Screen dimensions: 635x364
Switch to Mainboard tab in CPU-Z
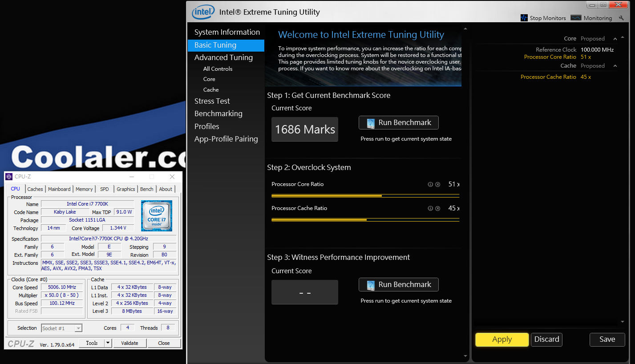(59, 189)
